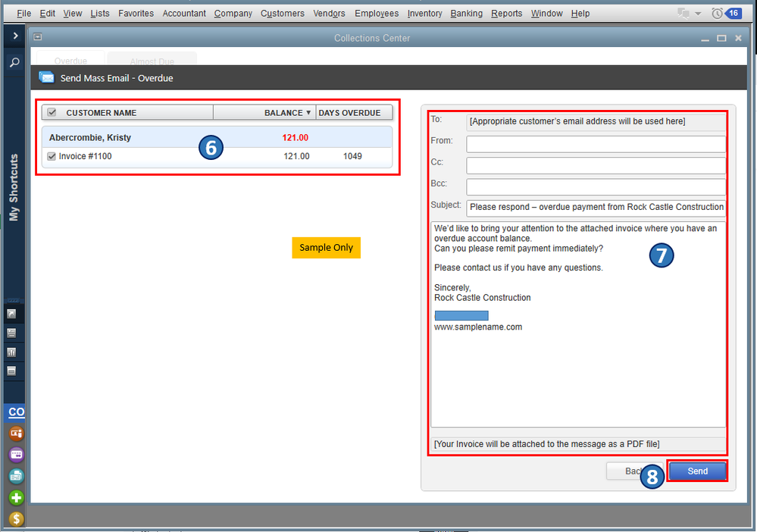
Task: Open the Lists menu
Action: click(x=100, y=14)
